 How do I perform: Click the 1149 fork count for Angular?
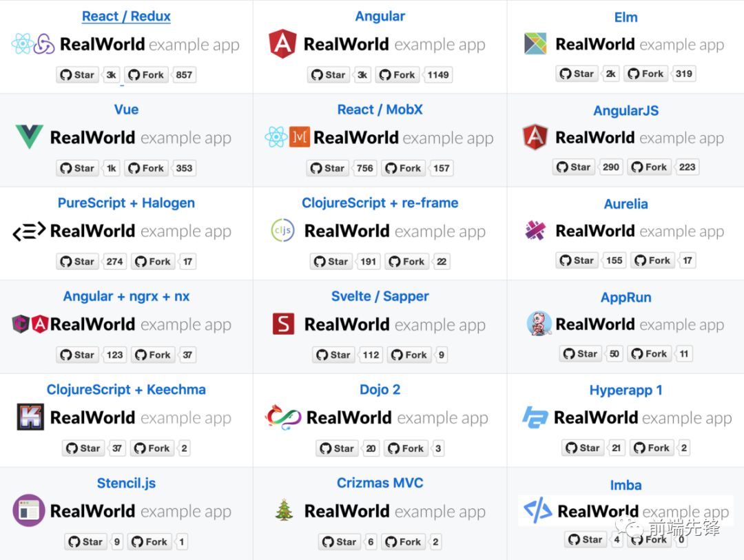(x=438, y=75)
